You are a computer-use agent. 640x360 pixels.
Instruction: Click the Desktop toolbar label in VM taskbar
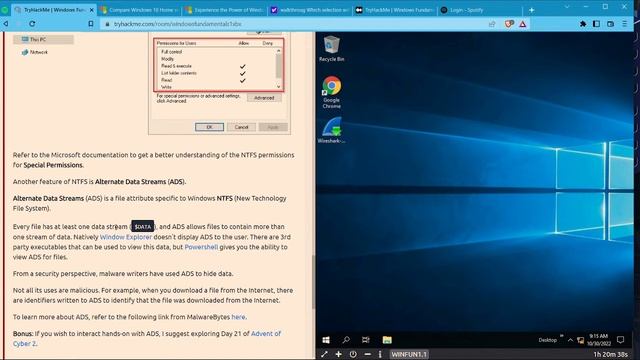tap(547, 340)
